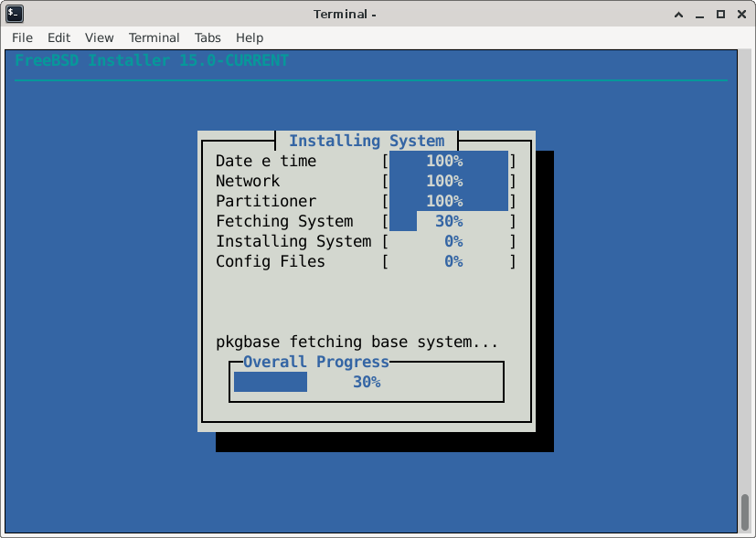Click the Partitioner progress bar
This screenshot has width=756, height=538.
click(448, 201)
